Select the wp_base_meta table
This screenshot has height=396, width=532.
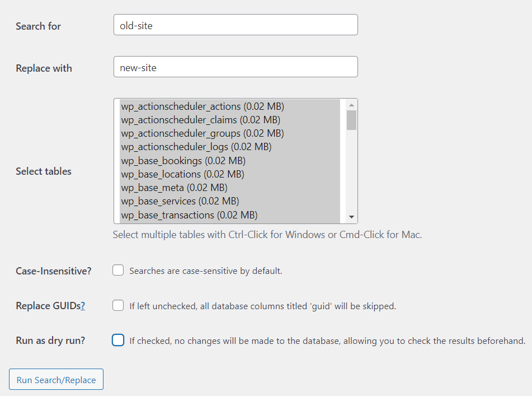click(230, 188)
